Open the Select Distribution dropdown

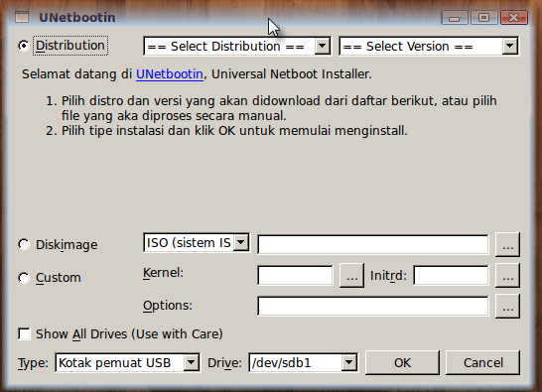pyautogui.click(x=237, y=46)
